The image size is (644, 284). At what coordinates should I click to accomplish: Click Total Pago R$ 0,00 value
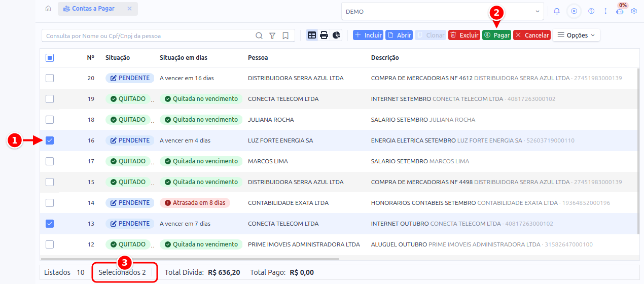tap(302, 272)
